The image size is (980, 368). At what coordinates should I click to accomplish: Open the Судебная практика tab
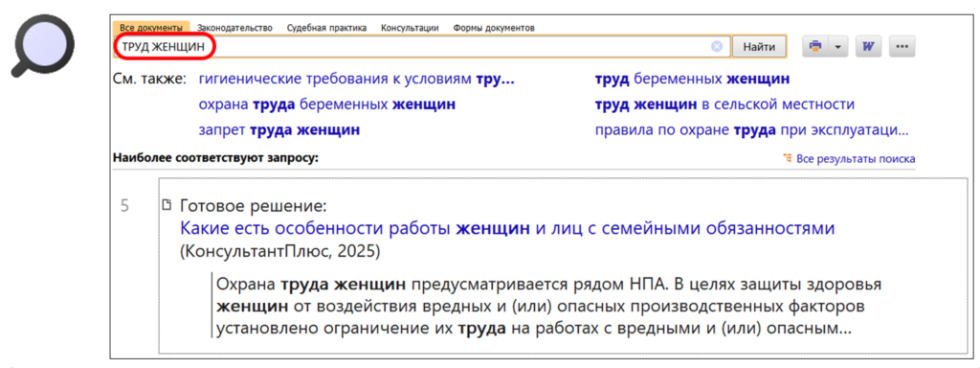pos(326,28)
